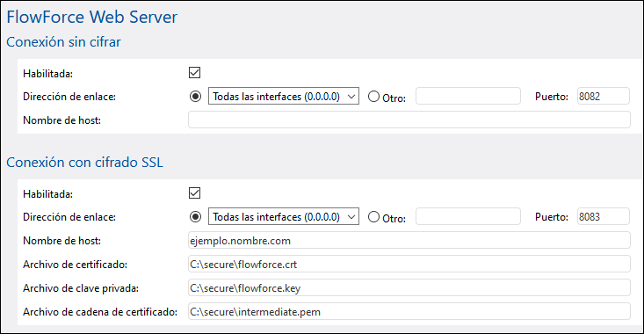This screenshot has width=644, height=334.
Task: Click Dirección de enlace label in unencrypted section
Action: (x=69, y=97)
